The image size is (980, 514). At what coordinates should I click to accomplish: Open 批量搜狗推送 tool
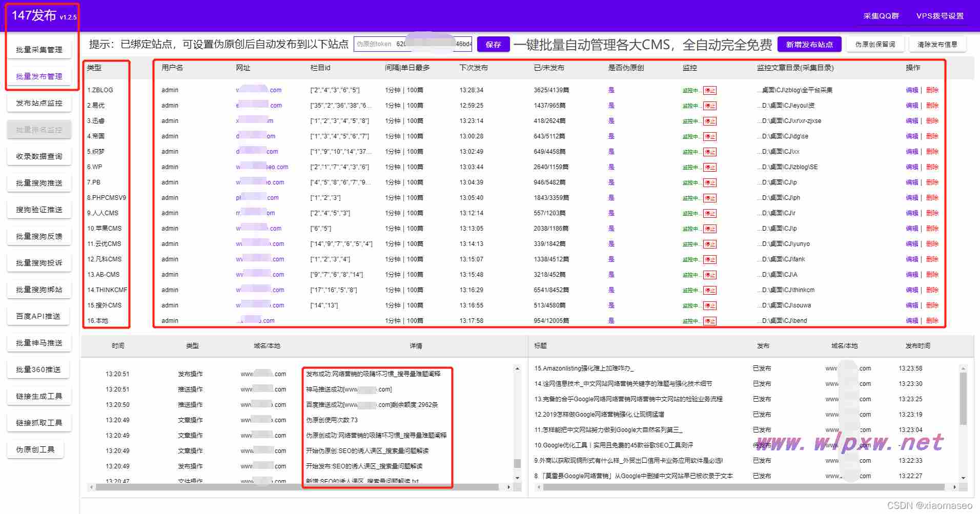tap(39, 183)
